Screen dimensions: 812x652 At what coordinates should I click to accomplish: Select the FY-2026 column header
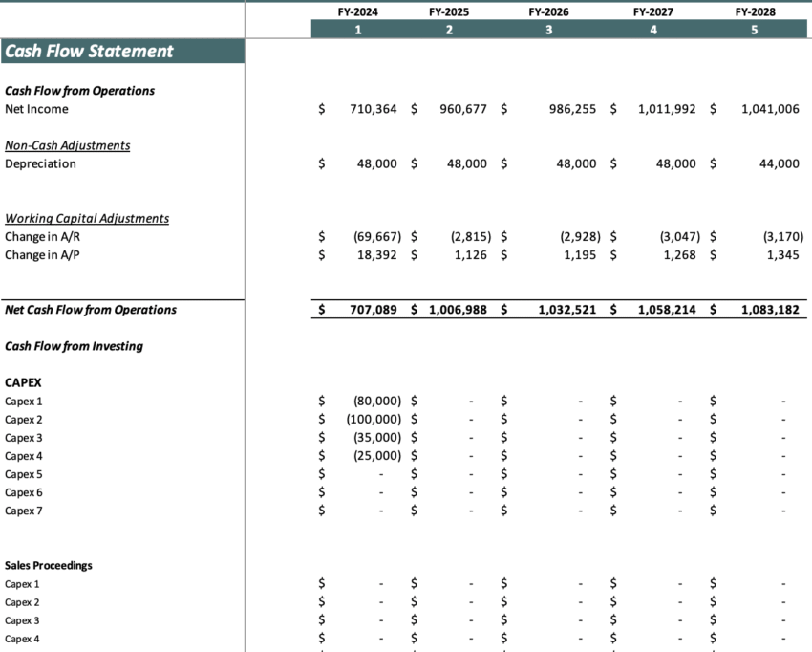[546, 11]
